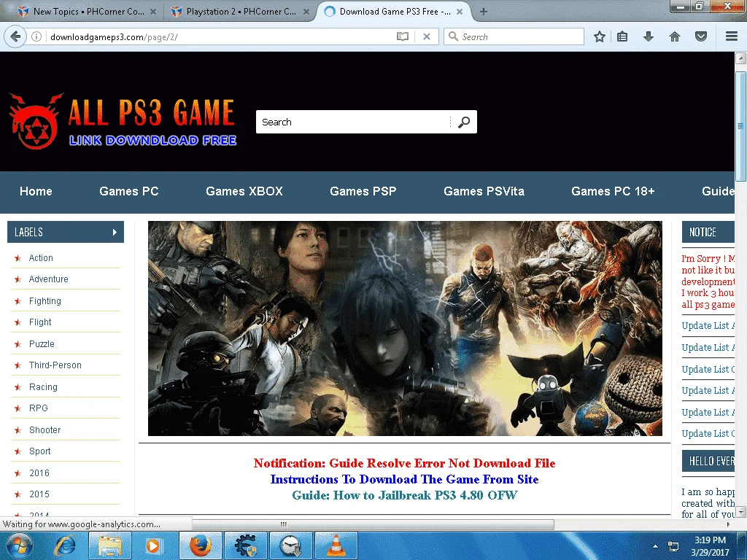747x560 pixels.
Task: Open the Shooter label
Action: click(x=44, y=430)
